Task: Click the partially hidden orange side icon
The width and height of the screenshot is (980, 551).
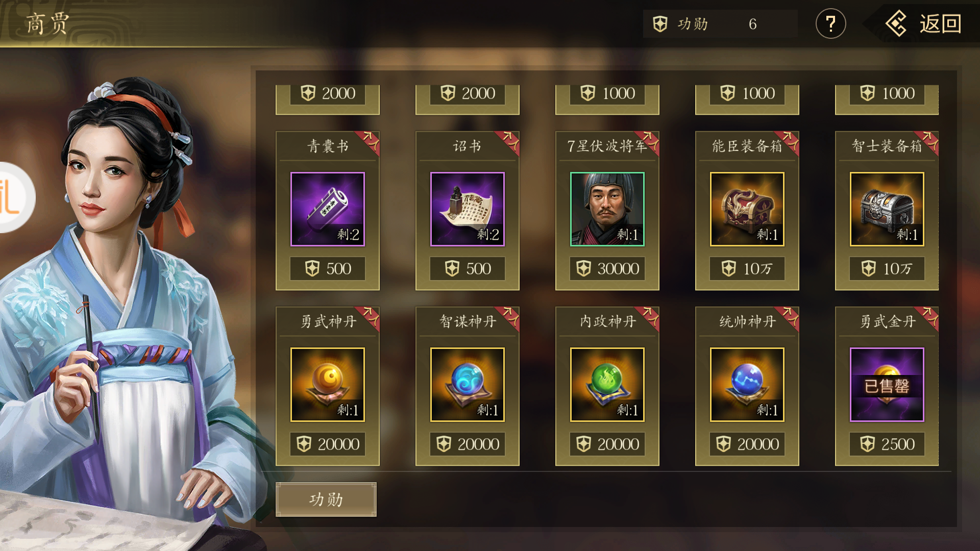Action: pos(15,197)
